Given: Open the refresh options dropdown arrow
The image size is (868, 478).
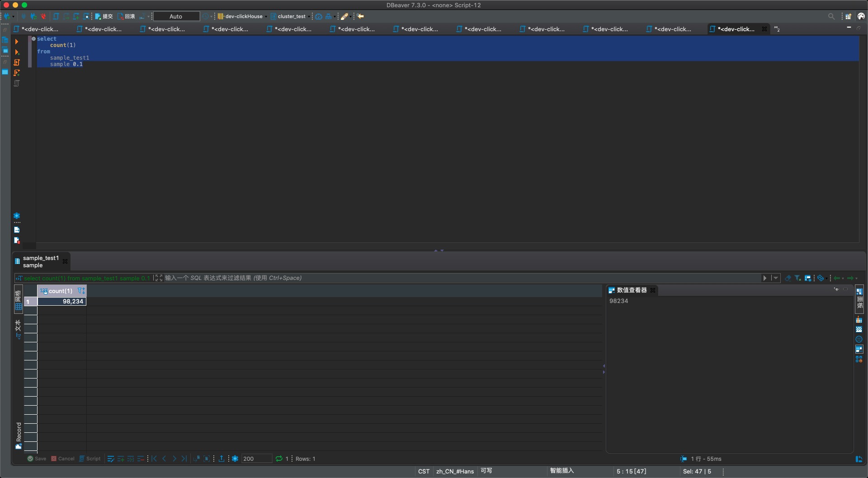Looking at the screenshot, I should [826, 279].
